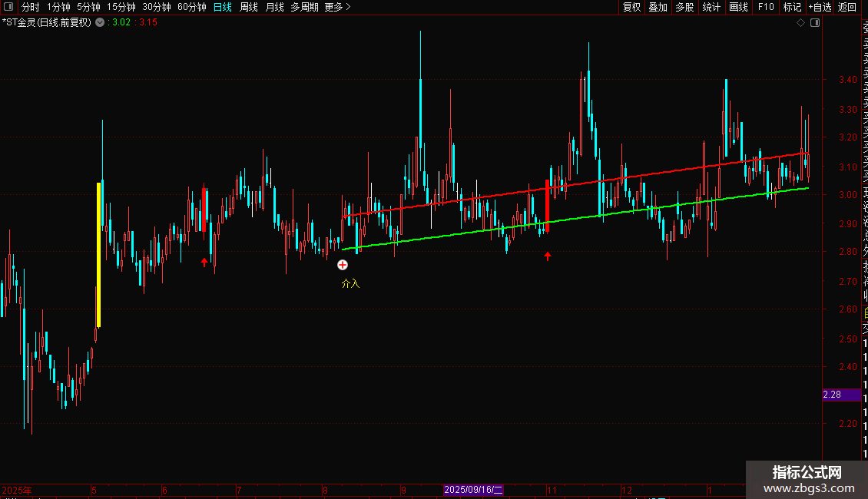Switch to 60分钟 period
The height and width of the screenshot is (499, 868).
pos(191,7)
